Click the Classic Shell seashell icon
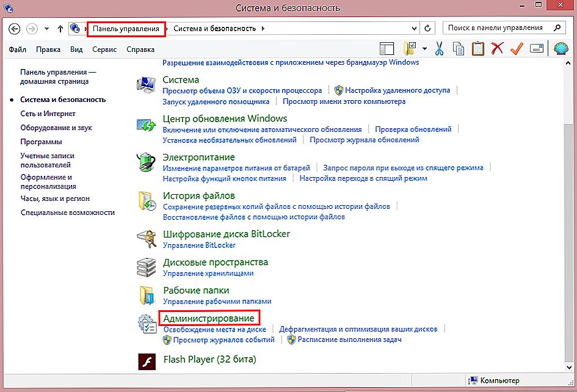This screenshot has height=392, width=577. click(561, 49)
